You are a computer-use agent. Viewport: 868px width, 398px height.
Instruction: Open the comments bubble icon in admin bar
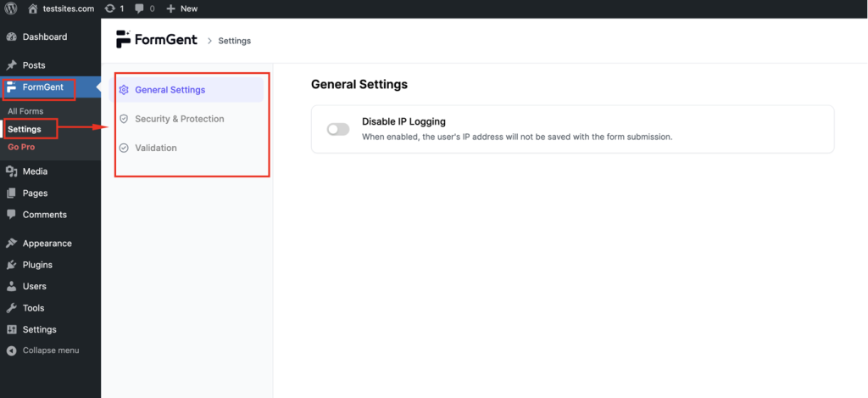[140, 8]
